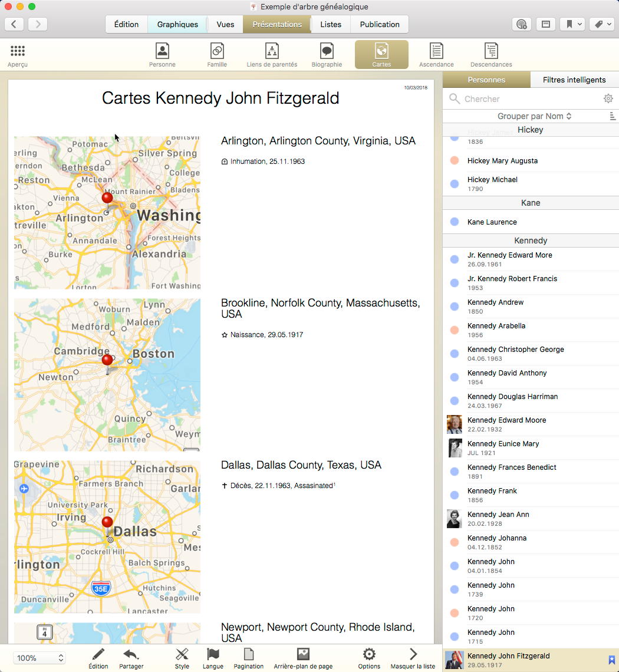Viewport: 619px width, 672px height.
Task: Switch to the Filtres intelligents tab
Action: point(574,80)
